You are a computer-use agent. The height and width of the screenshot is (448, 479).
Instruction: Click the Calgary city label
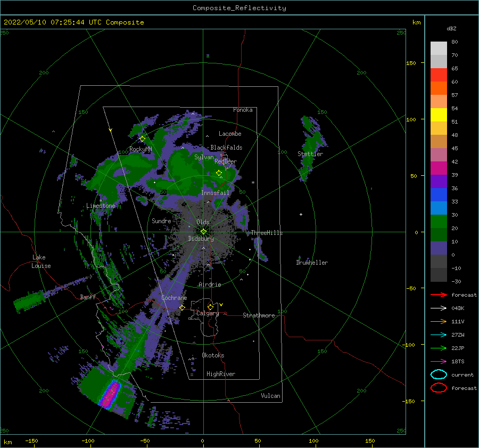click(x=208, y=313)
